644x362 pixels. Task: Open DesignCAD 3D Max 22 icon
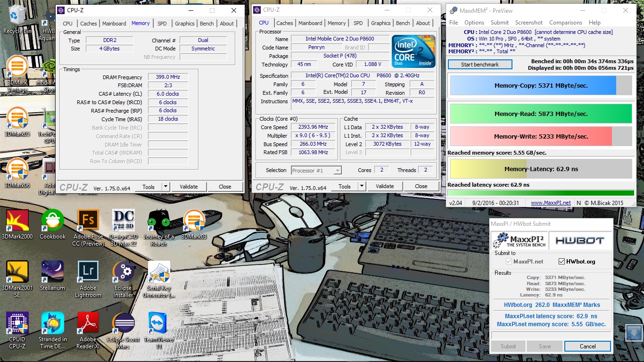pyautogui.click(x=124, y=228)
